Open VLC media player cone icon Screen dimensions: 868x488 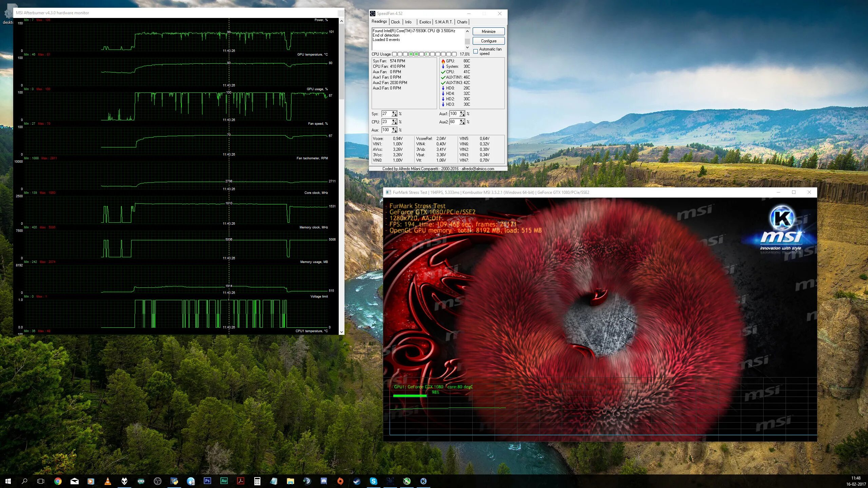point(108,481)
